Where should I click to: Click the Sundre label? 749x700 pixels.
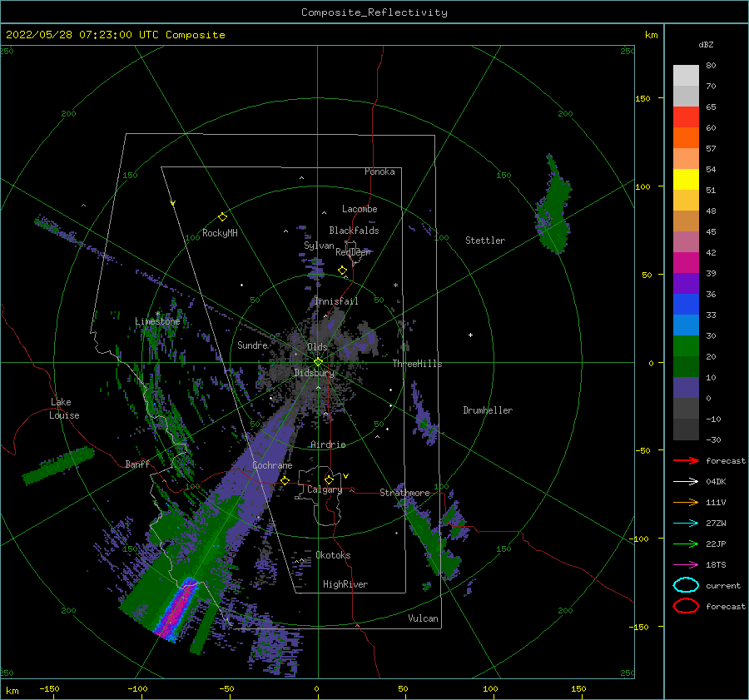click(x=253, y=345)
